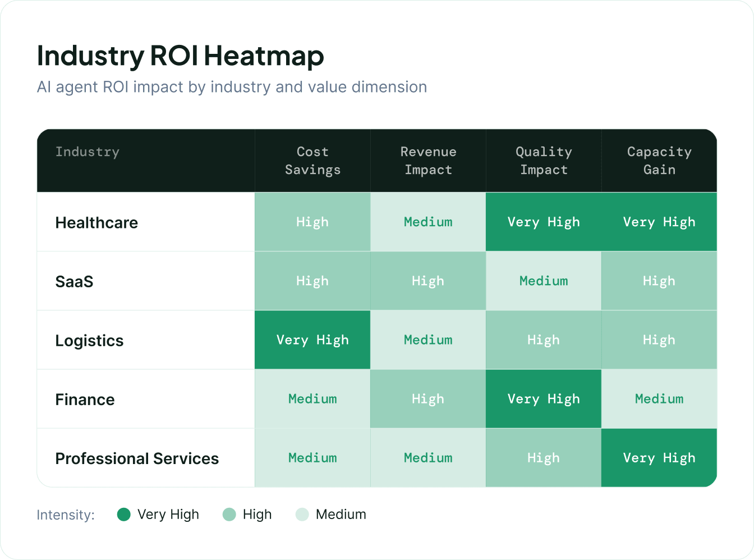Click the mid-green High legend dot
Screen dimensions: 754x560
point(229,515)
